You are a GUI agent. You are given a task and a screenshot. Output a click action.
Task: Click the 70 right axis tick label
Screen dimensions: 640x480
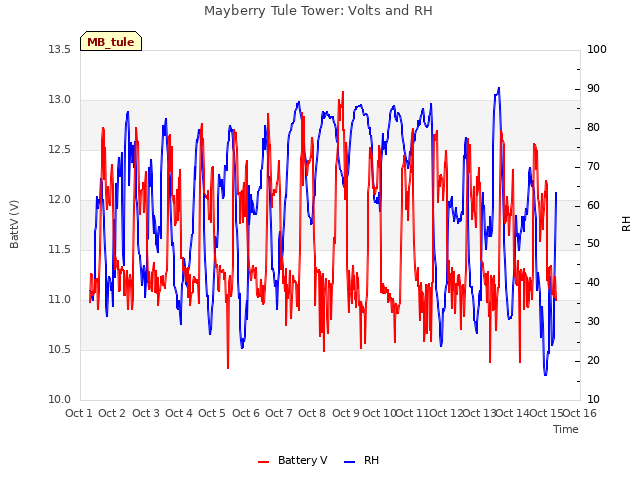[x=593, y=167]
